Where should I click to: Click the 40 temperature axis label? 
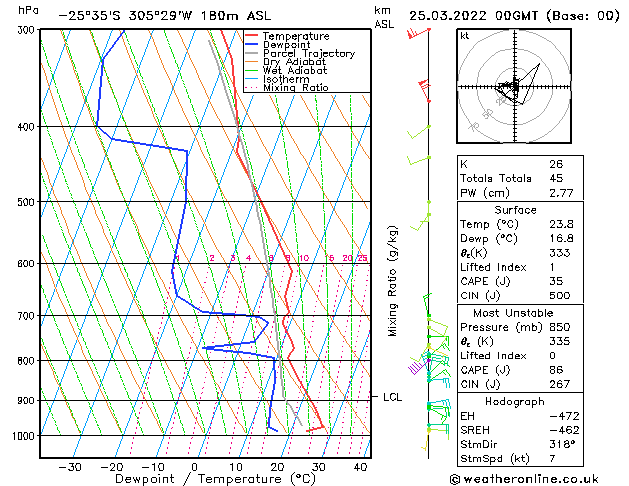[360, 467]
